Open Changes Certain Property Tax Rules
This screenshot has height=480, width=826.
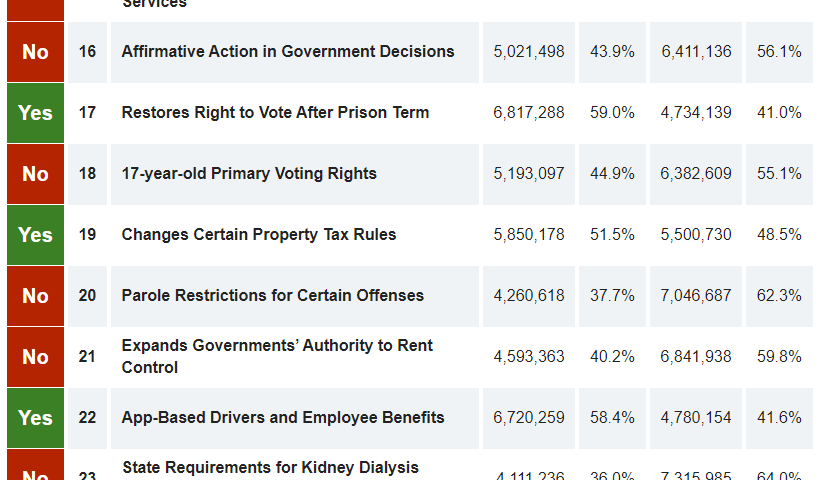point(259,235)
